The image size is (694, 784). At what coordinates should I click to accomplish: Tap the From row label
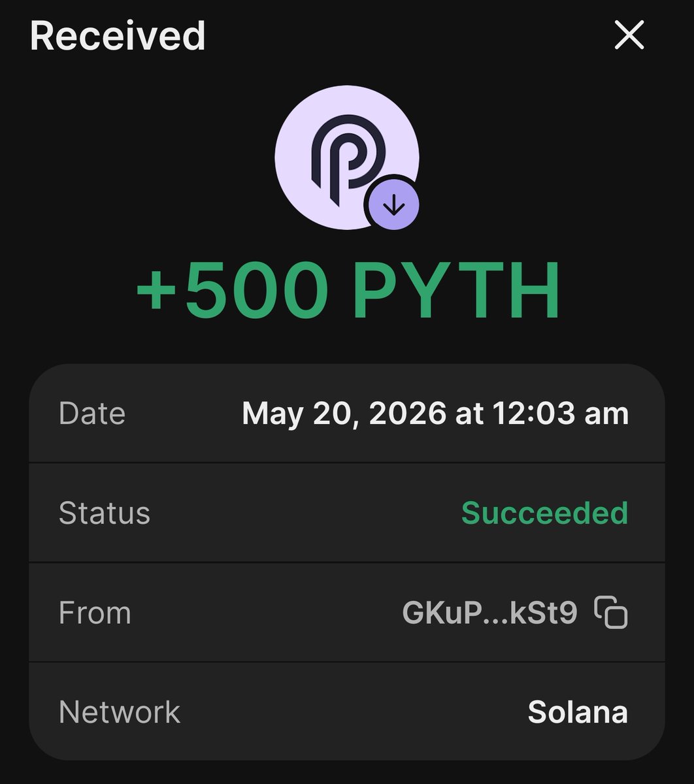coord(95,613)
